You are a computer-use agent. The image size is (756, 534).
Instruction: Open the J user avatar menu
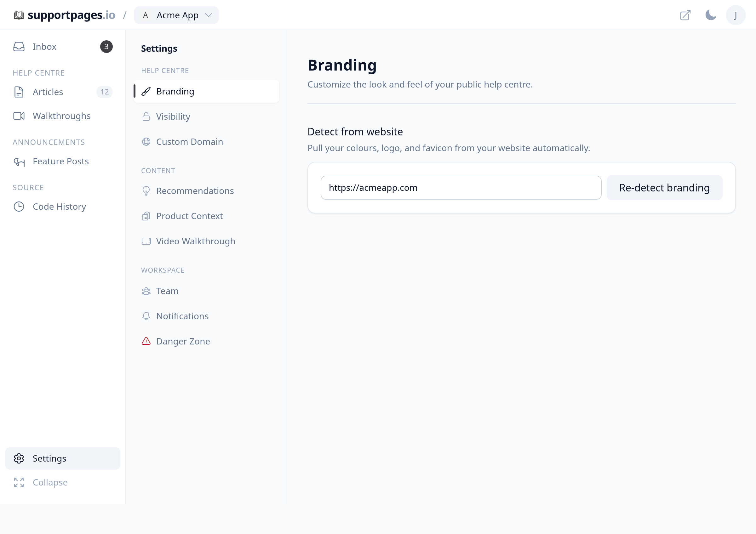click(735, 15)
